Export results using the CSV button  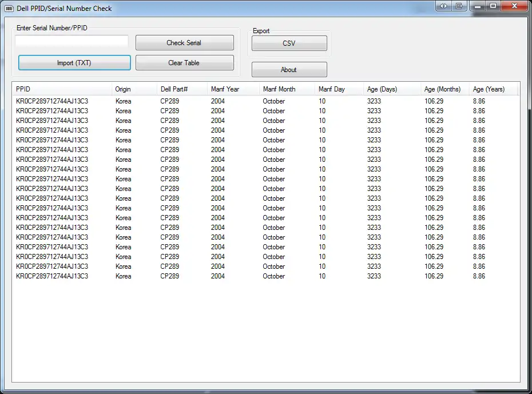289,43
